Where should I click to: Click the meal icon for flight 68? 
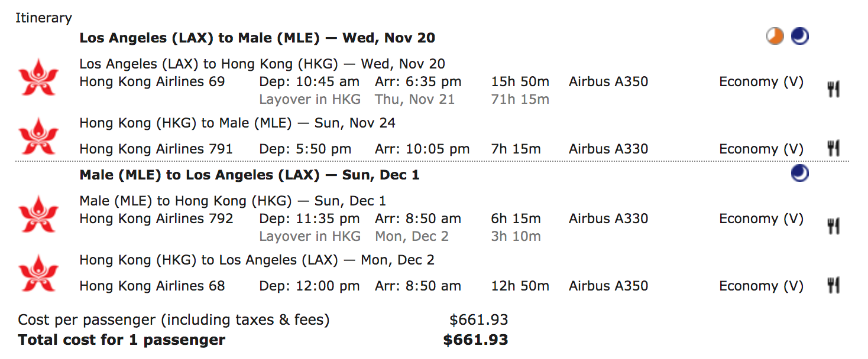pos(833,285)
